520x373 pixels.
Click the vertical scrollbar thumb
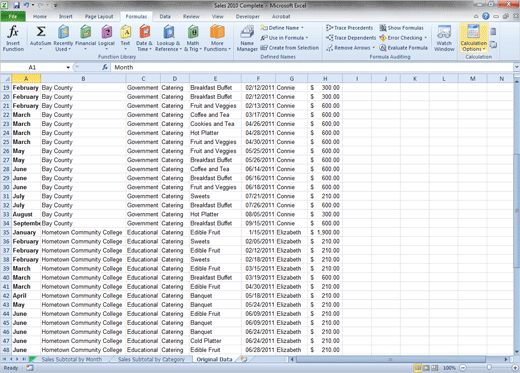pyautogui.click(x=517, y=210)
